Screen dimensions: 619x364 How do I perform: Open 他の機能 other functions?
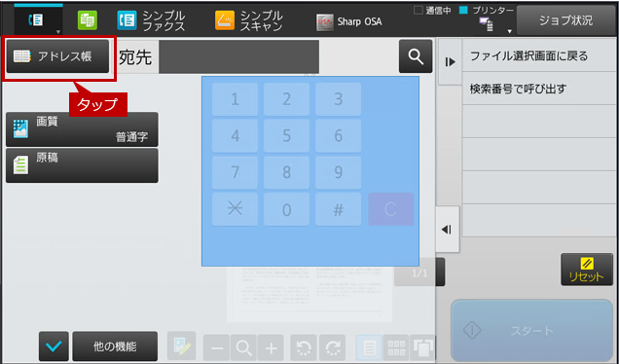pos(115,346)
